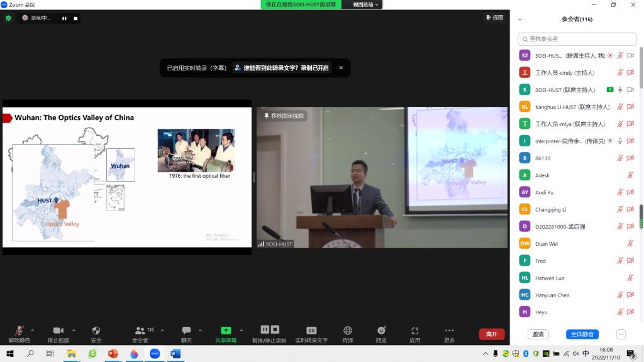Click the live transcript CC icon
Image resolution: width=644 pixels, height=362 pixels.
[311, 331]
